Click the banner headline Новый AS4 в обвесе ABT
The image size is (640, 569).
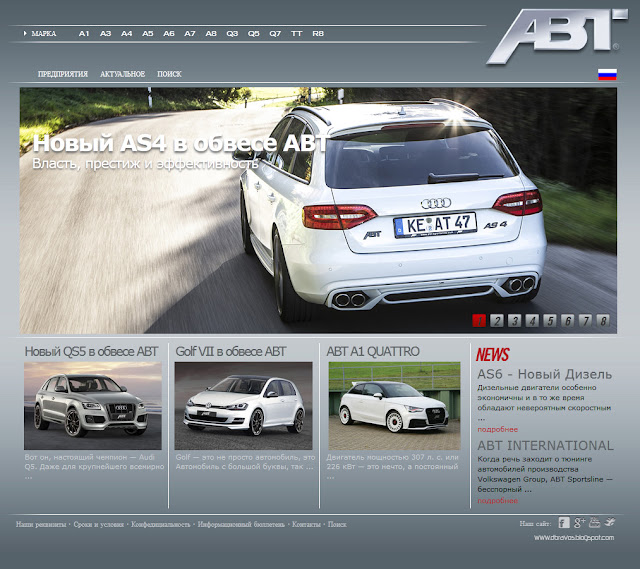(x=180, y=143)
